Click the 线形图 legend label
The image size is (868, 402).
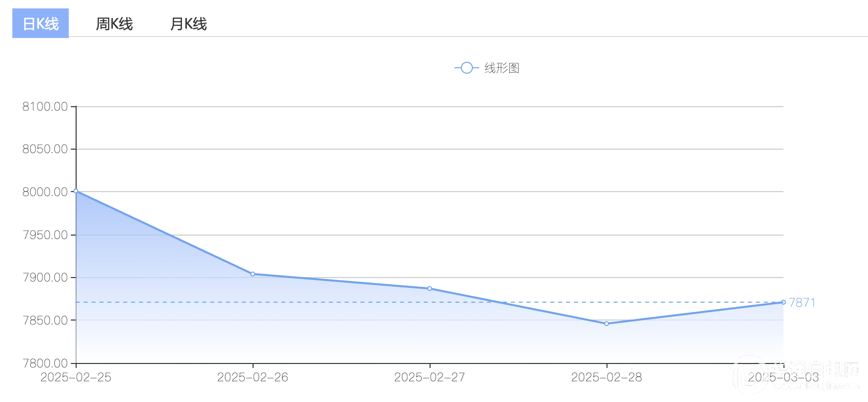coord(502,68)
